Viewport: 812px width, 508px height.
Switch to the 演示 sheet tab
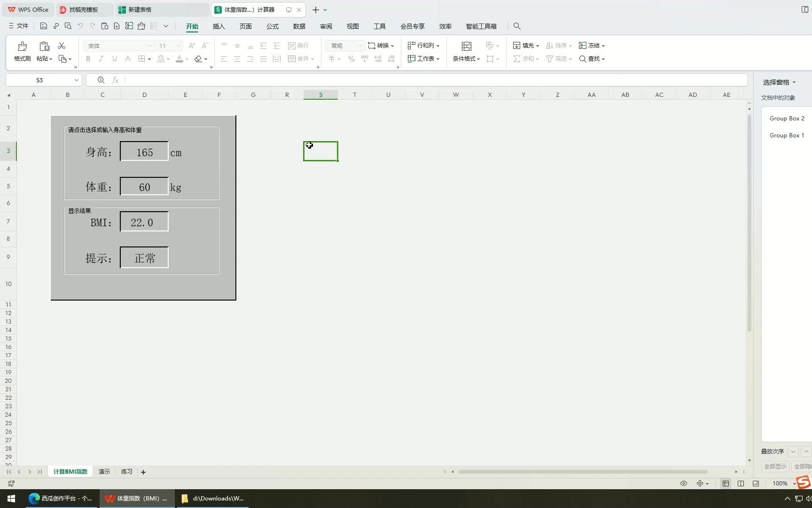click(104, 472)
